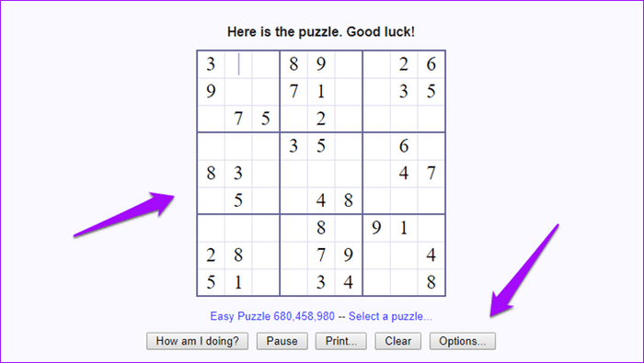Click the 'Easy Puzzle 680,458,980' link
Screen dimensions: 644x363
(272, 316)
